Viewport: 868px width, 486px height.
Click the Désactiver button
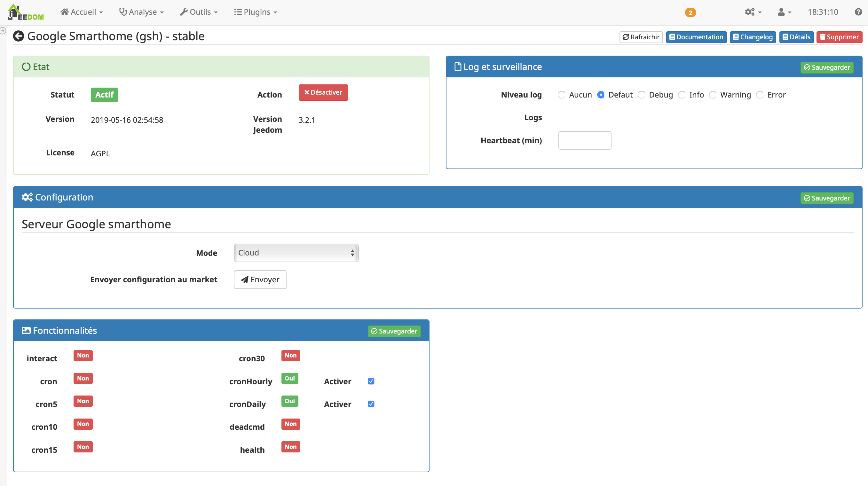click(x=323, y=92)
